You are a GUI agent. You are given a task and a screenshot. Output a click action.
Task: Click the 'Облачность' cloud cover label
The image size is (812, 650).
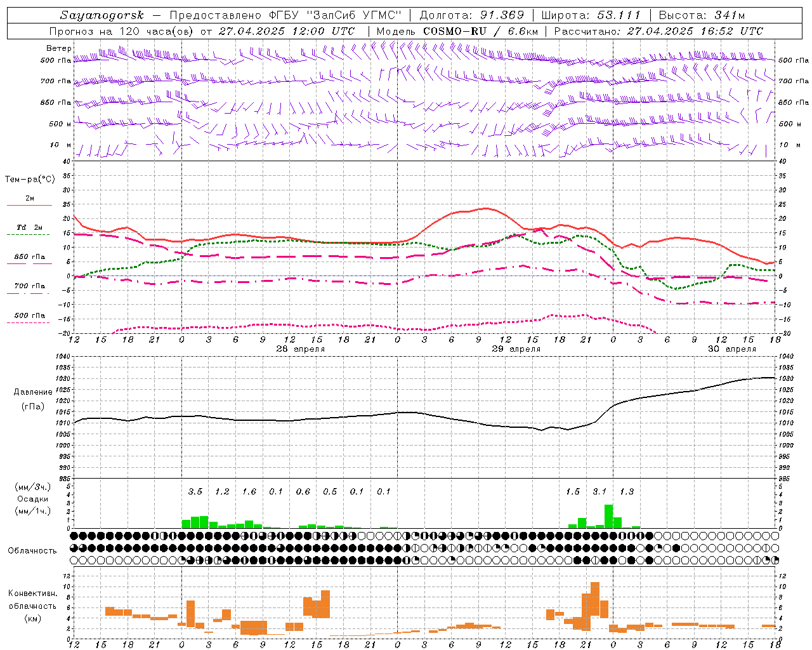click(32, 550)
